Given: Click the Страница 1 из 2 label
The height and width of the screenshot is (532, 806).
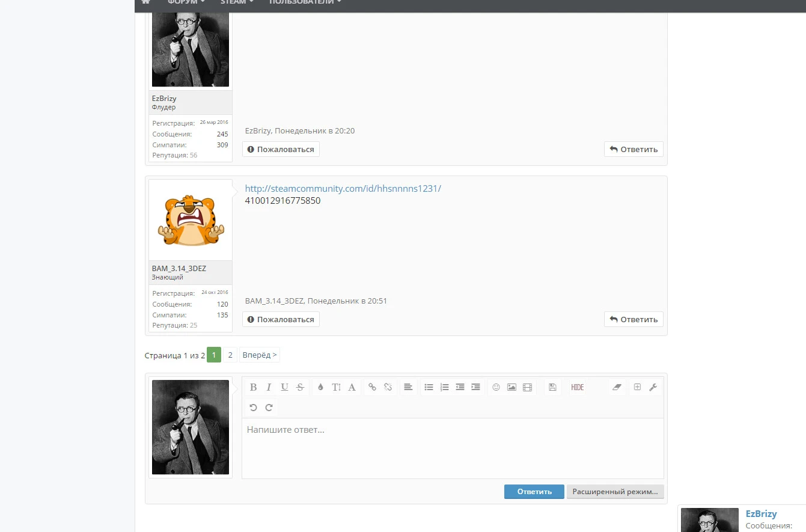Looking at the screenshot, I should tap(174, 355).
